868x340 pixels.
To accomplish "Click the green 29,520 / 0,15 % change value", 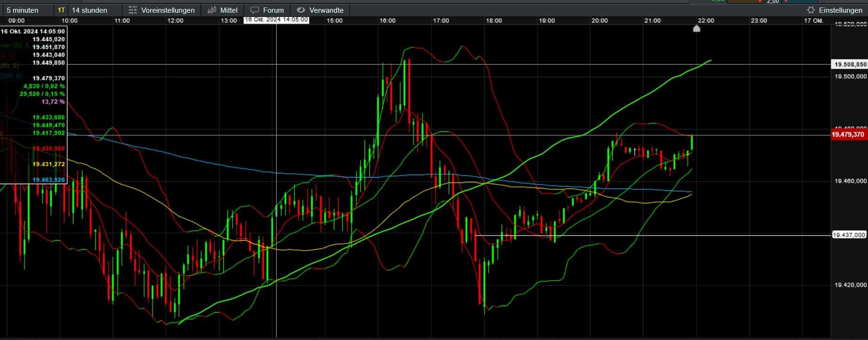I will 42,94.
